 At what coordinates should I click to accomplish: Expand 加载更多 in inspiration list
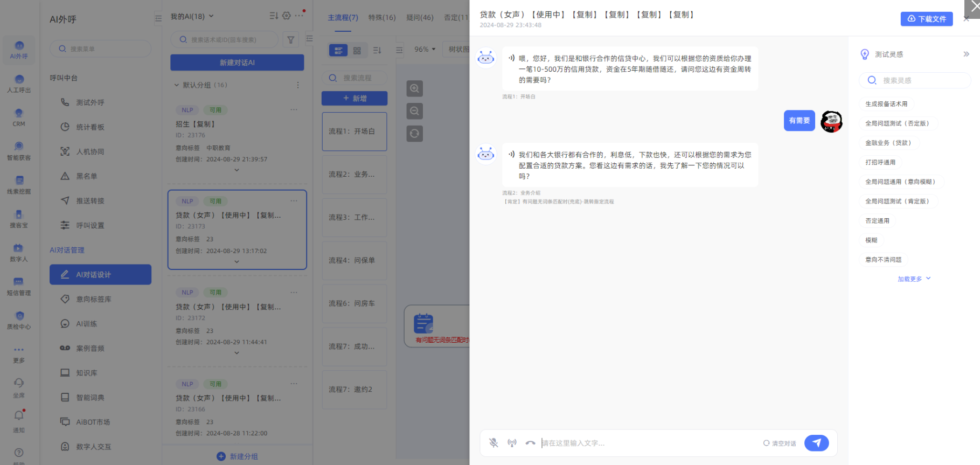[x=914, y=279]
